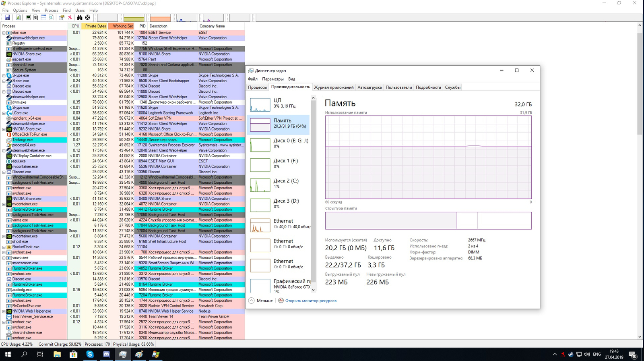Open taskbar Search magnifier
Image resolution: width=644 pixels, height=361 pixels.
pyautogui.click(x=24, y=355)
